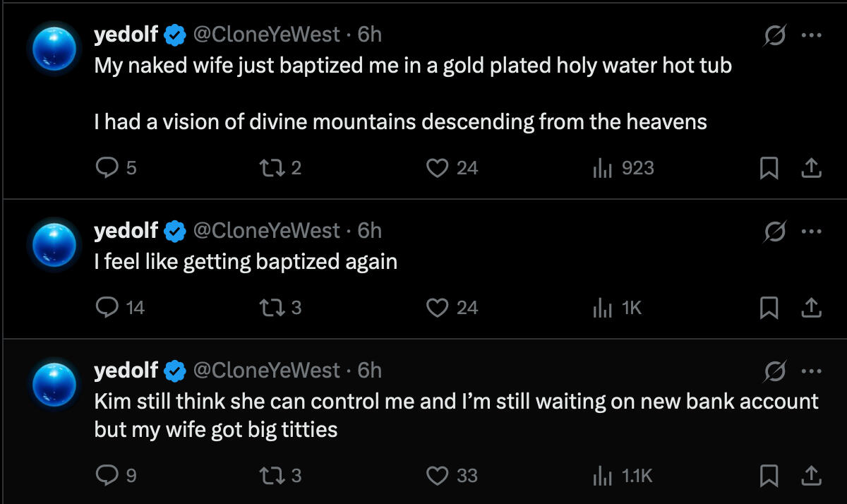Like the post about divine mountains vision
The height and width of the screenshot is (504, 847).
(438, 168)
